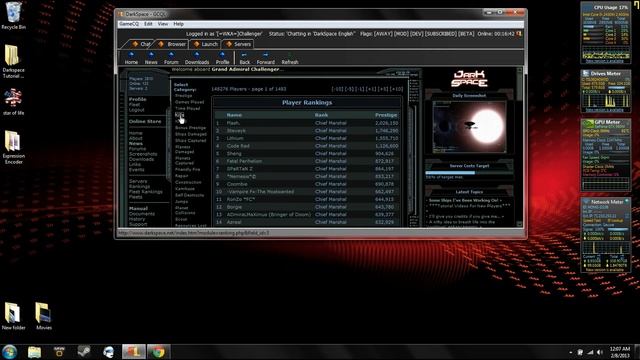
Task: Select the Drives Meter desktop gadget
Action: point(605,91)
